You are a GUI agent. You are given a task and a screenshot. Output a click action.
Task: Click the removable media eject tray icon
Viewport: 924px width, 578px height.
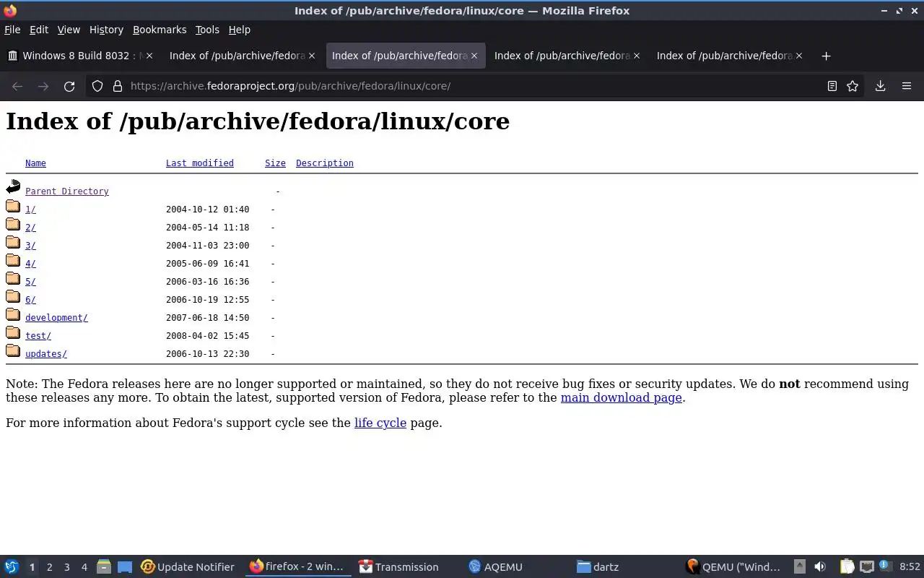pos(800,567)
